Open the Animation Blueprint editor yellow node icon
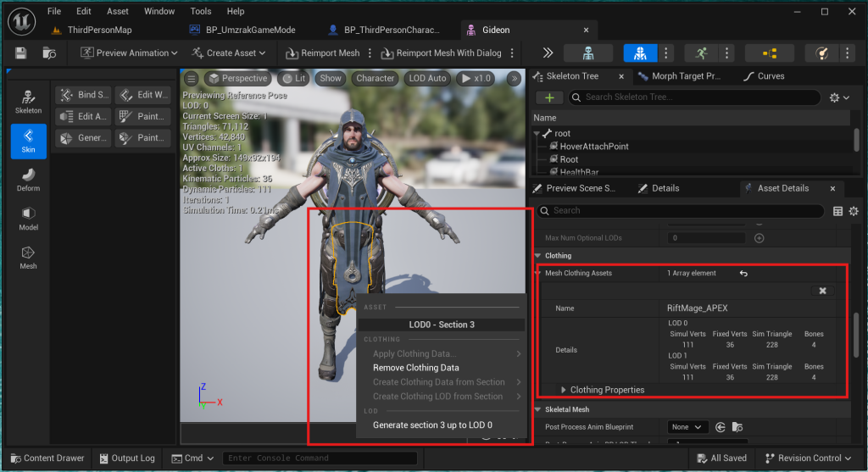Image resolution: width=868 pixels, height=472 pixels. click(x=770, y=53)
